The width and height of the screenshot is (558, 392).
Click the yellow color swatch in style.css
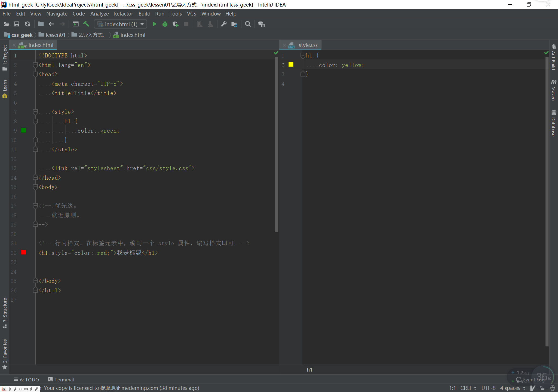[291, 65]
